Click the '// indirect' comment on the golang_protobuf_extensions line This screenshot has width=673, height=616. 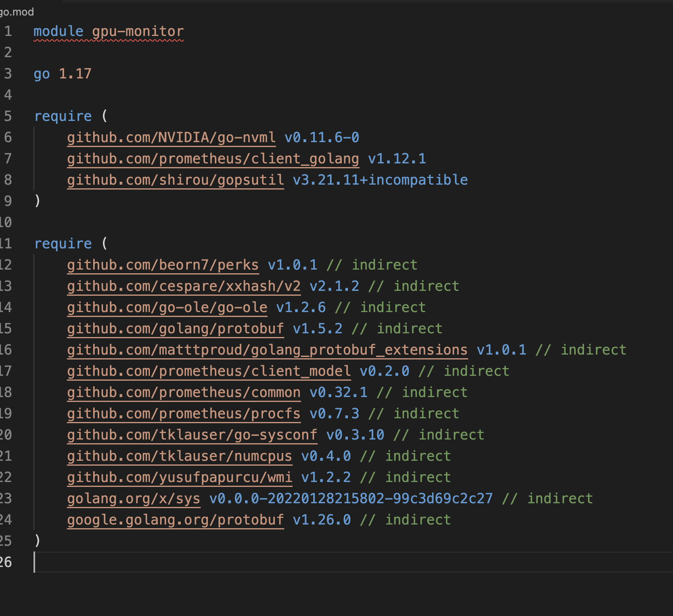click(581, 350)
